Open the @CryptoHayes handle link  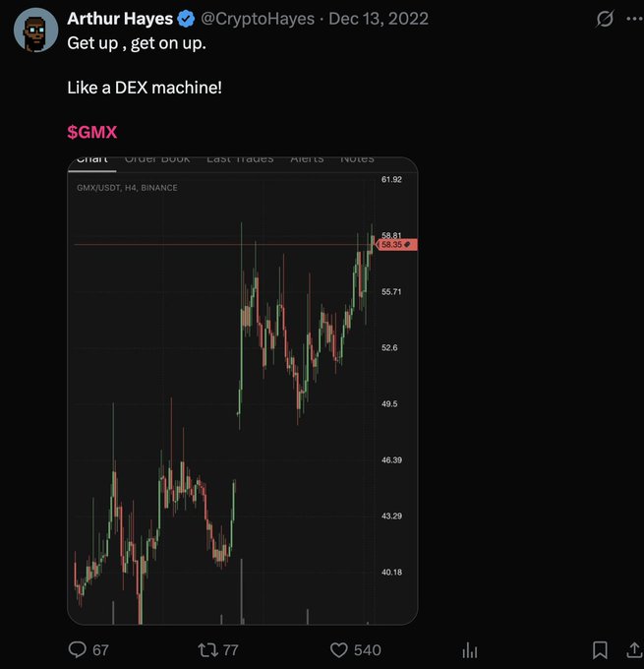point(258,19)
